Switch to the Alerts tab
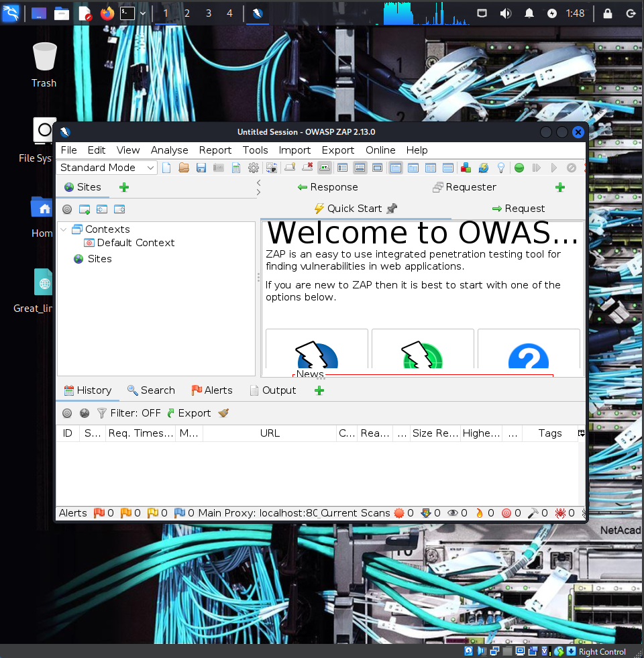 click(212, 390)
